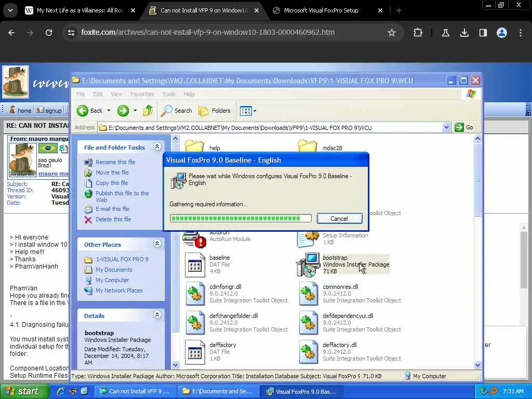The width and height of the screenshot is (532, 399).
Task: Select defchangefolder.dll file icon
Action: (195, 323)
